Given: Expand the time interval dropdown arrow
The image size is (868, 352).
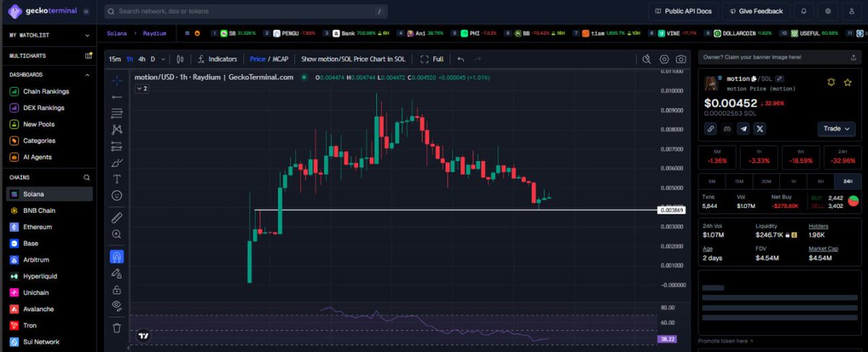Looking at the screenshot, I should (163, 59).
